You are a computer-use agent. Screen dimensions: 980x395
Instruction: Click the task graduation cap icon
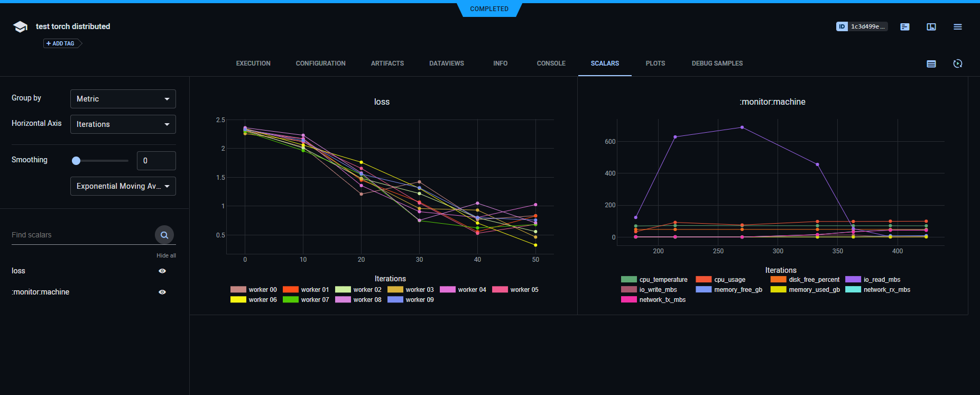coord(20,27)
